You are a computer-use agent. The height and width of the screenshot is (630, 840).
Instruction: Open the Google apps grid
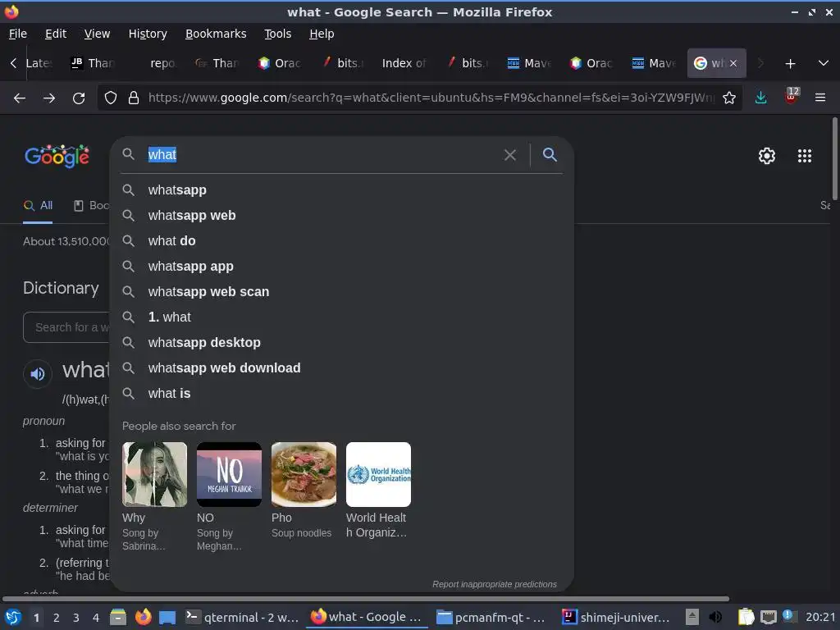click(x=805, y=156)
